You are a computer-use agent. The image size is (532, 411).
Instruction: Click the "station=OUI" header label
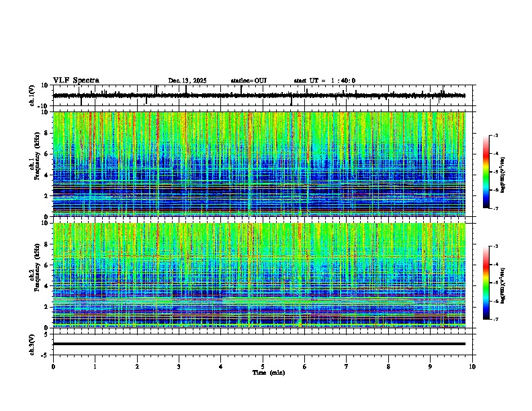(249, 81)
